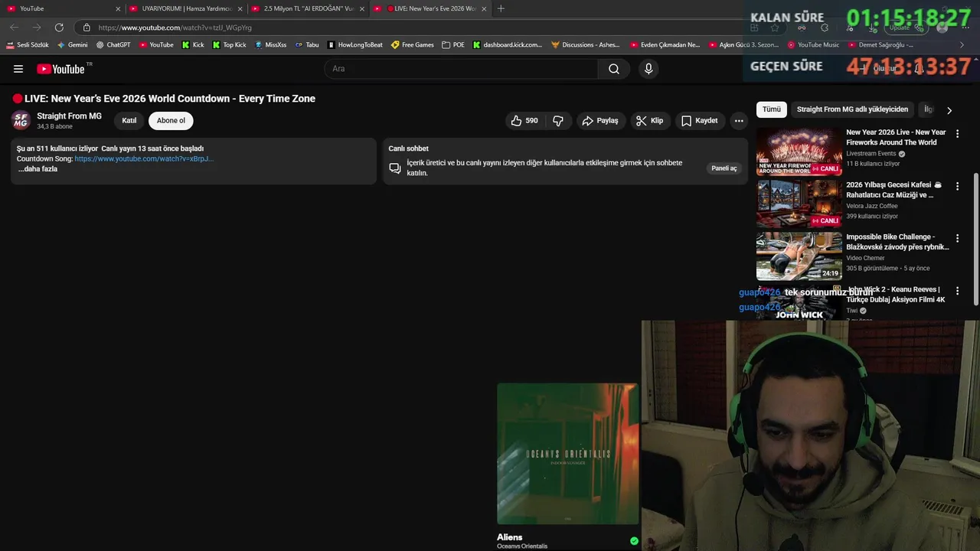
Task: Click the Oceanvs Orientalis album artwork
Action: (x=567, y=454)
